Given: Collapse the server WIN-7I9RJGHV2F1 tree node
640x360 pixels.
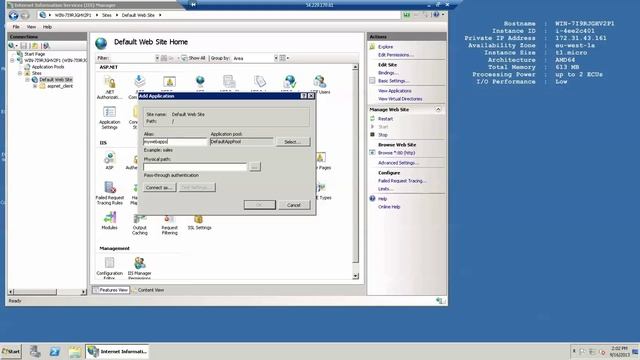Looking at the screenshot, I should pos(12,60).
